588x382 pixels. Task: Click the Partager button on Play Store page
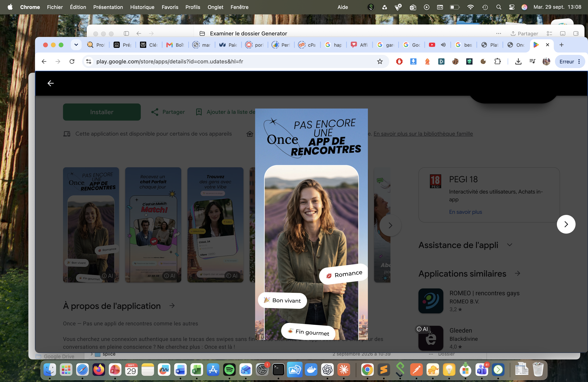[x=168, y=112]
